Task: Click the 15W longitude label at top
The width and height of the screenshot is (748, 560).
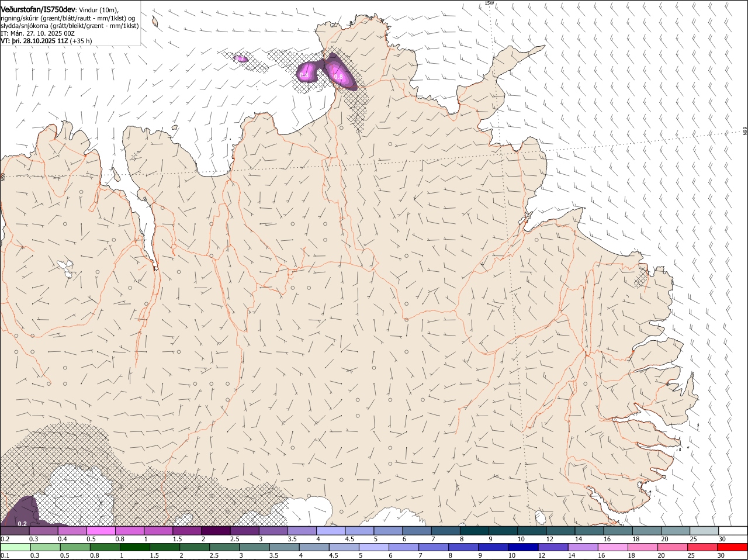Action: [x=489, y=3]
